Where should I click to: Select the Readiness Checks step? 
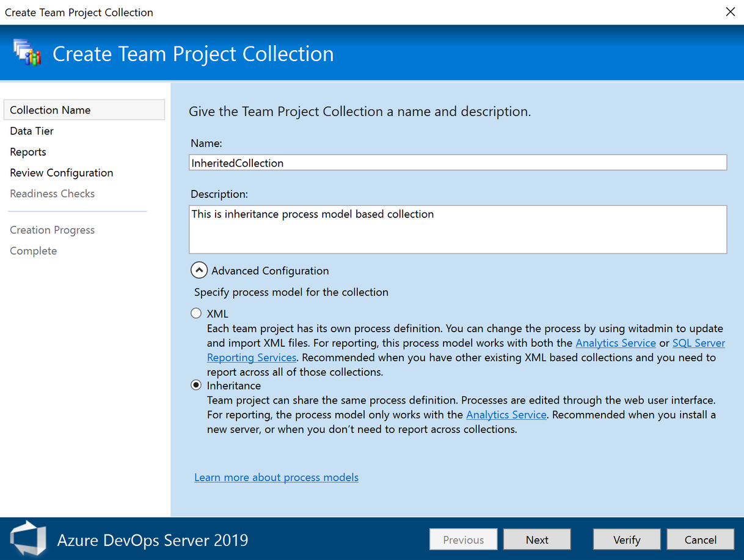[x=52, y=193]
